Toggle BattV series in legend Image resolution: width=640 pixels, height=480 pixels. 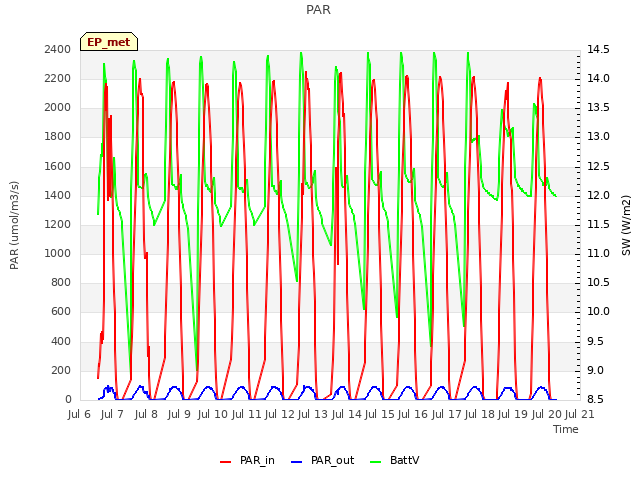tap(394, 461)
